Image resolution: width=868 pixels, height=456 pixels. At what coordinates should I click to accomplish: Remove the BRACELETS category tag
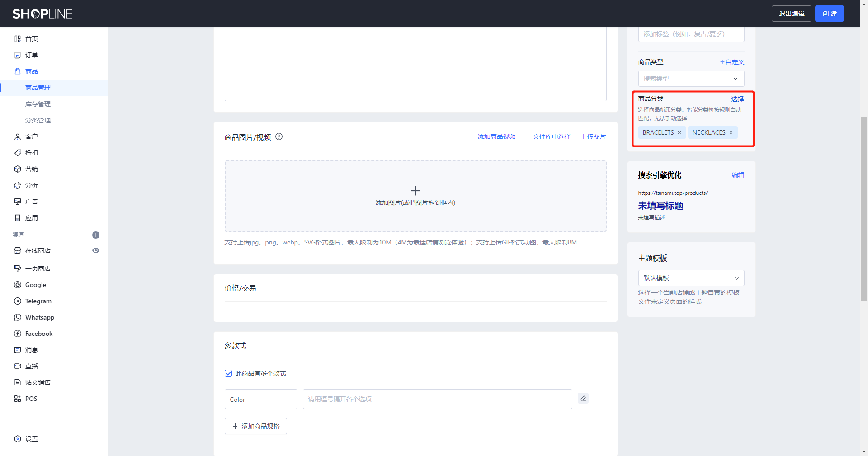point(679,132)
